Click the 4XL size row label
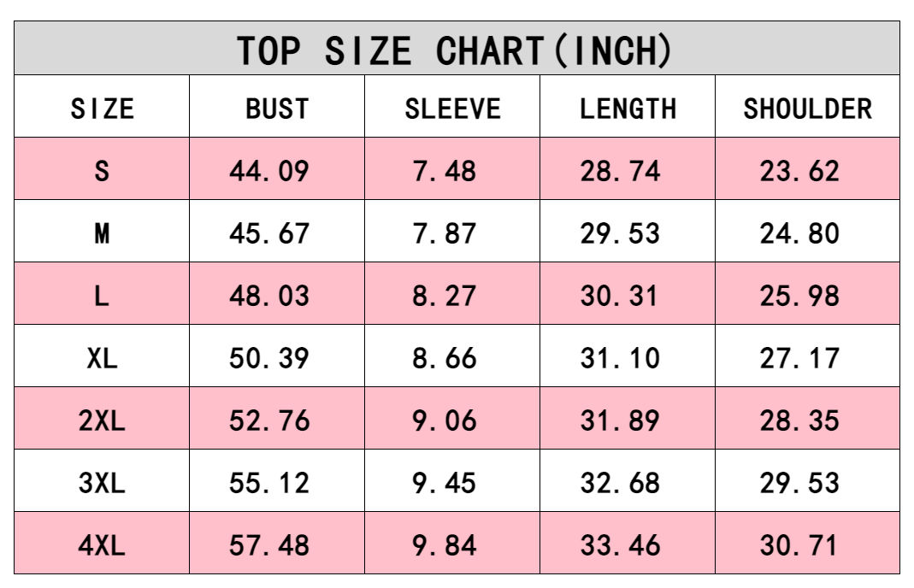 pos(102,545)
